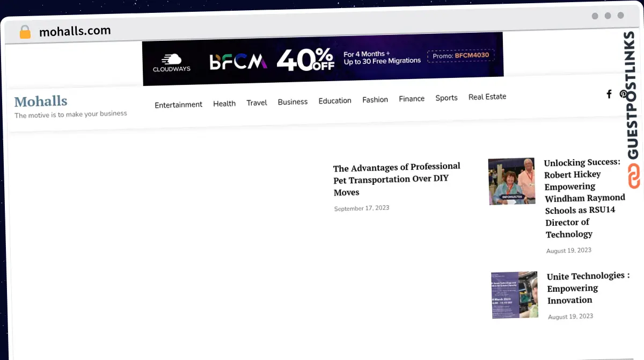Navigate to the Fashion section
Screen dimensions: 644x360
(x=375, y=99)
